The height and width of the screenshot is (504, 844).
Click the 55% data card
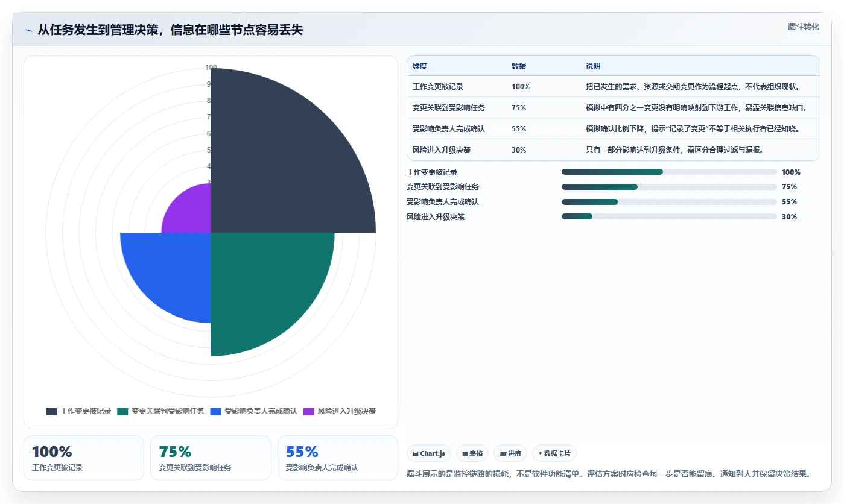pos(338,458)
